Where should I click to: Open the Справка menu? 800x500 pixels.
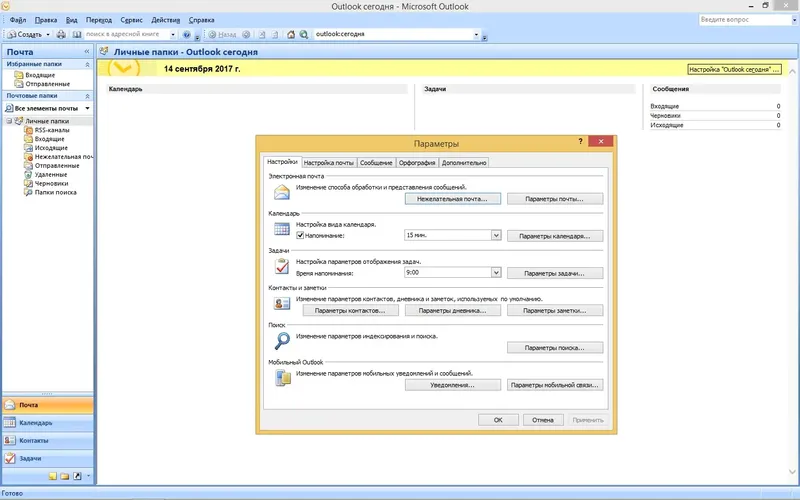pyautogui.click(x=202, y=20)
